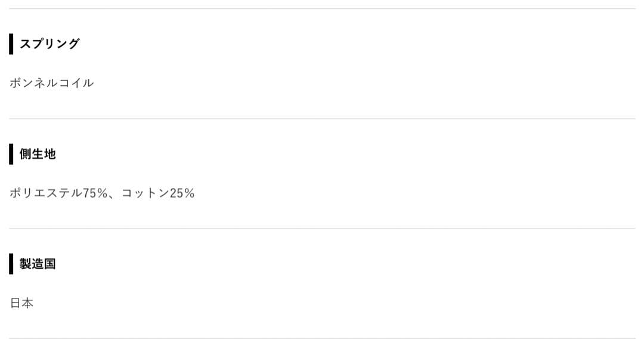Click the 日本 country value
The width and height of the screenshot is (644, 354).
pos(21,303)
